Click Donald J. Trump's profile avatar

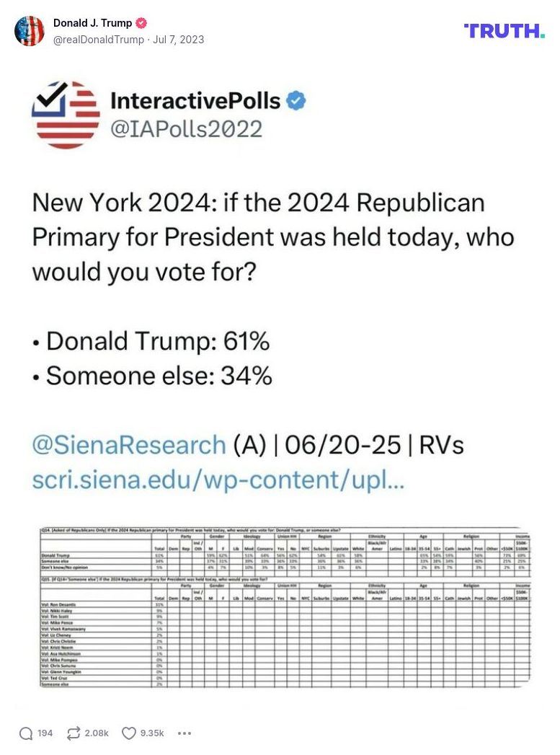[x=30, y=31]
